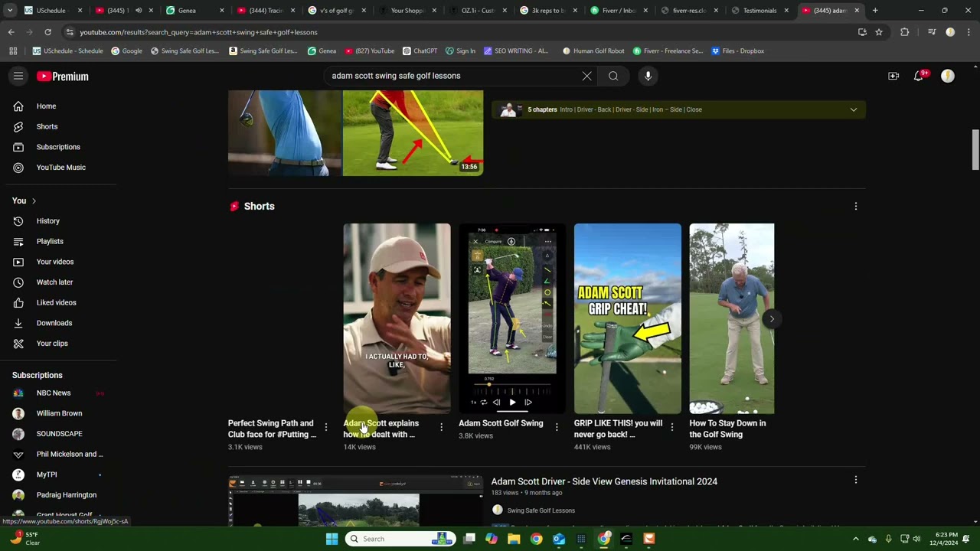Open a new browser tab

click(x=875, y=11)
